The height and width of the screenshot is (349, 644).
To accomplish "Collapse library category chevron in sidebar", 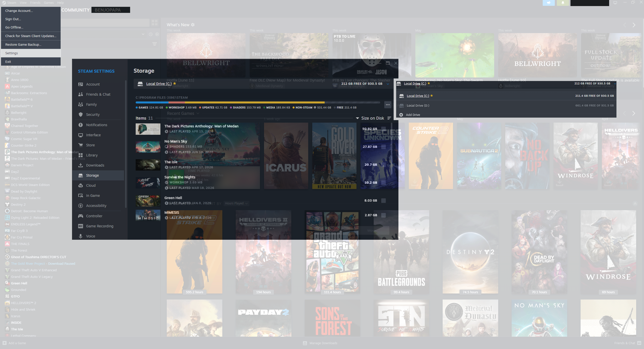I will tap(143, 34).
